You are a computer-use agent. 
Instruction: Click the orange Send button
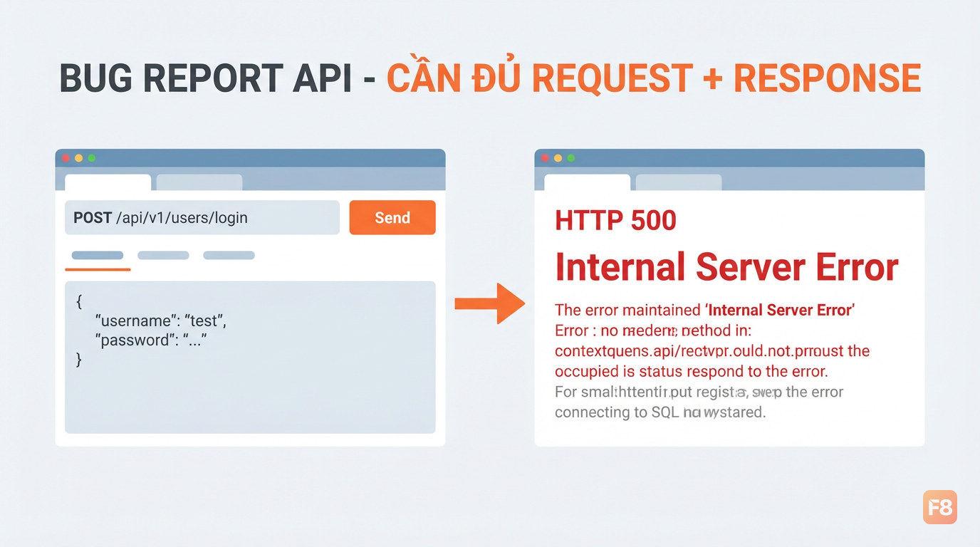point(392,217)
